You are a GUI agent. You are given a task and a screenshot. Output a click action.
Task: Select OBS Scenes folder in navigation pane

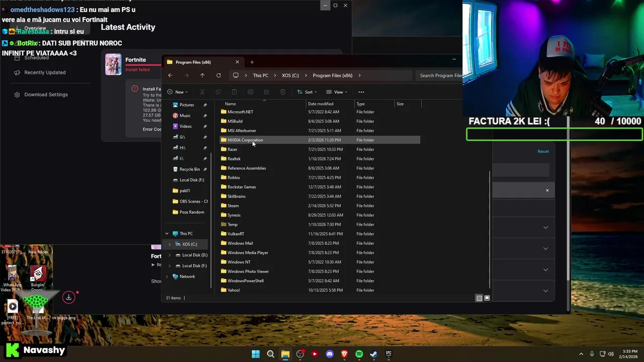pyautogui.click(x=190, y=201)
